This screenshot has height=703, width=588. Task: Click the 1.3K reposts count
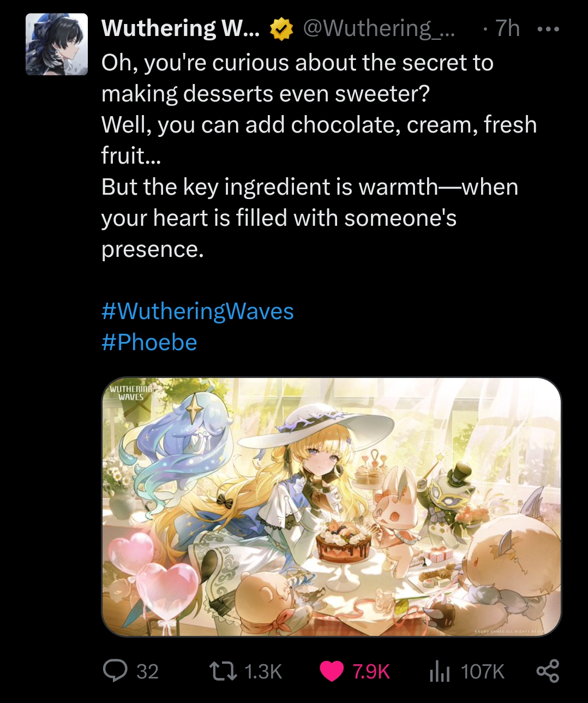pyautogui.click(x=263, y=671)
